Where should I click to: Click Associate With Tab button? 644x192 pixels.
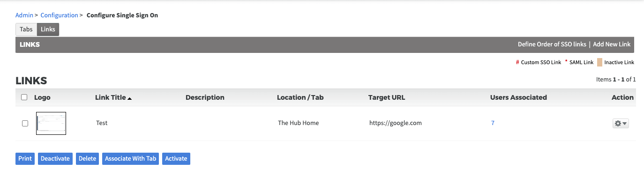[x=130, y=159]
